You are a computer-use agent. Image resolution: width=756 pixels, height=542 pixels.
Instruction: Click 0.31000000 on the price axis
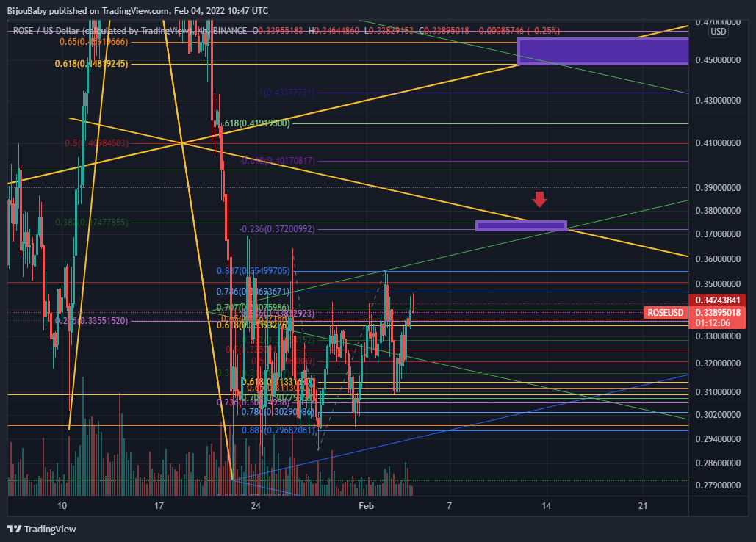tap(718, 392)
